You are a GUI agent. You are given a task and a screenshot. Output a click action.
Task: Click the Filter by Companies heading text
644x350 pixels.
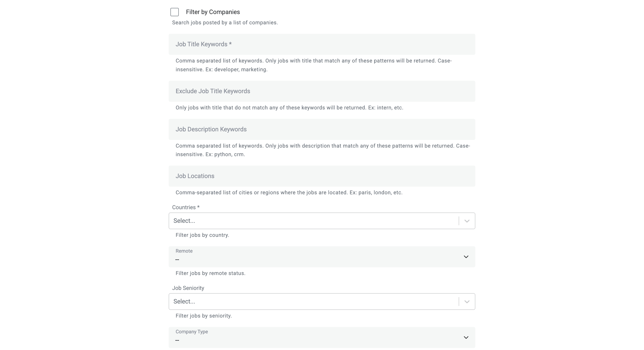pyautogui.click(x=213, y=12)
